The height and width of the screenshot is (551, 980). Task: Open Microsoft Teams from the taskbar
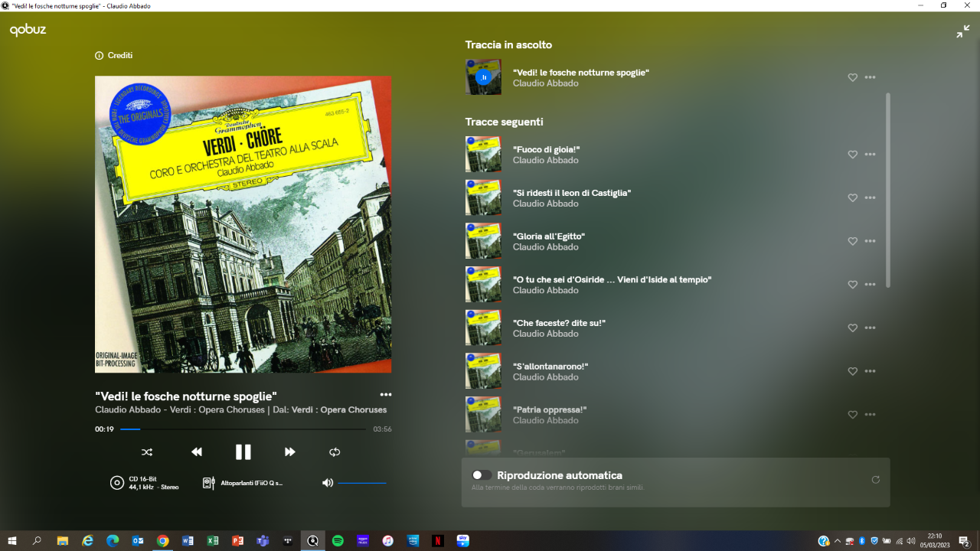263,541
